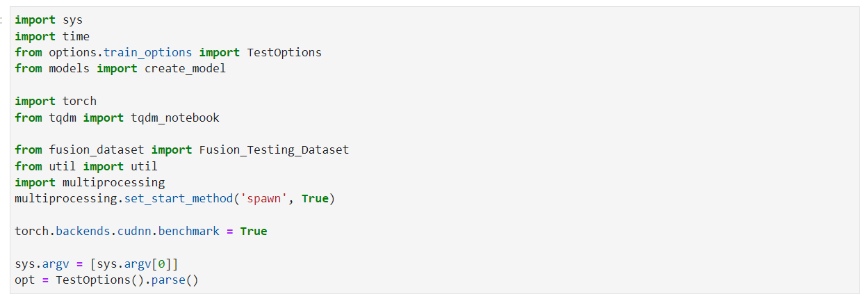Click the 'import multiprocessing' line
868x299 pixels.
click(x=90, y=182)
